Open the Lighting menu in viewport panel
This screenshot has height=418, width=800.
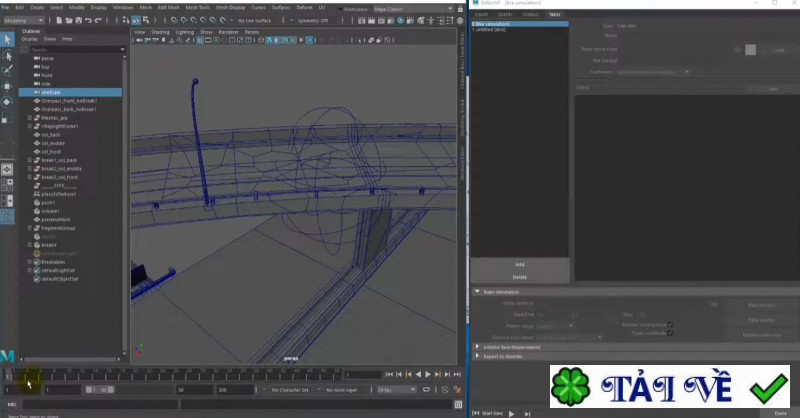tap(185, 31)
